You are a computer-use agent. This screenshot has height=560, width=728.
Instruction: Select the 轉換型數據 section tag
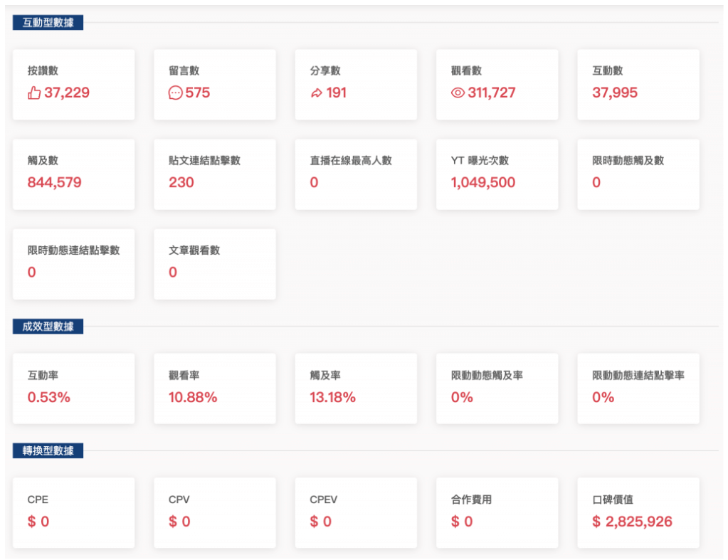click(x=48, y=450)
